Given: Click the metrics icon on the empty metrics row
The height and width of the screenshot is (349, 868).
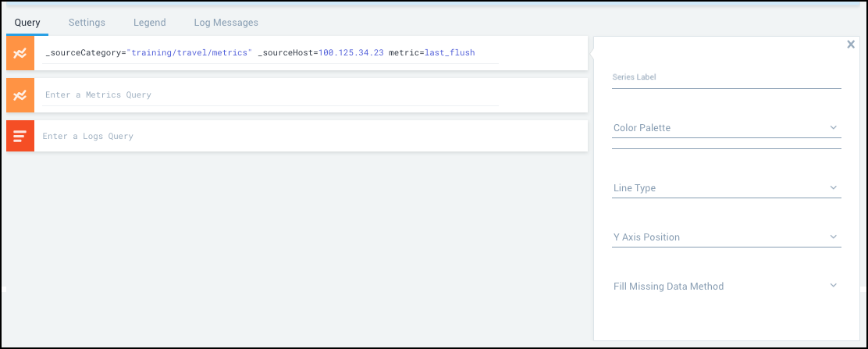Looking at the screenshot, I should click(x=20, y=94).
